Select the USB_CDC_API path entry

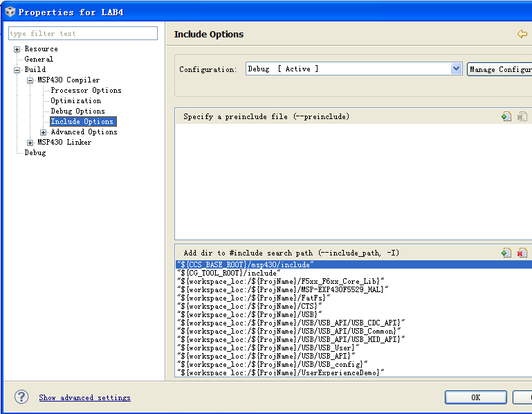click(x=354, y=323)
